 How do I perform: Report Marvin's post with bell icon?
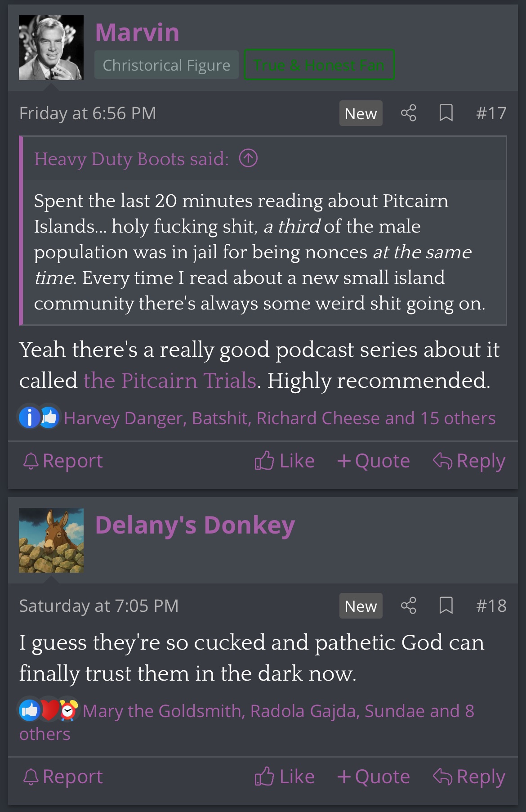pos(63,461)
